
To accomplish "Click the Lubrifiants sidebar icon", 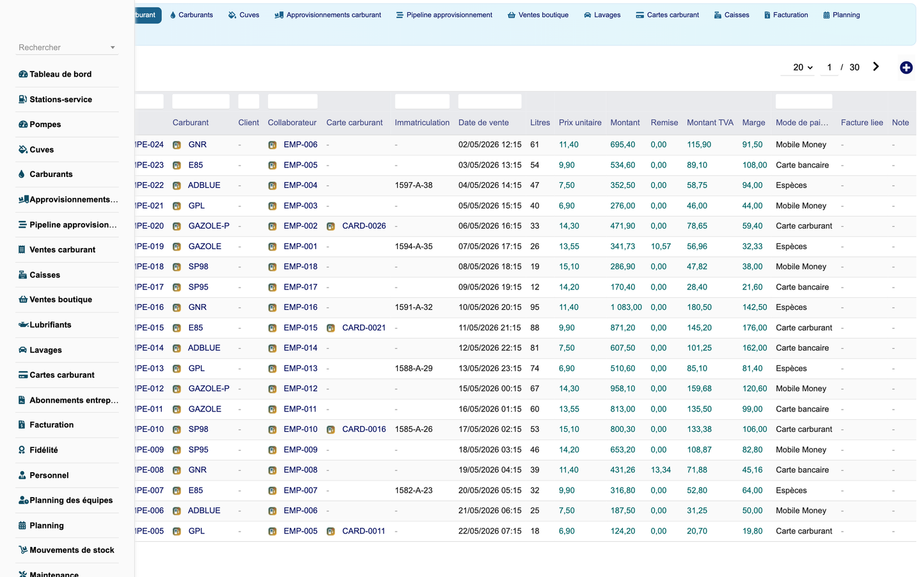I will click(23, 325).
